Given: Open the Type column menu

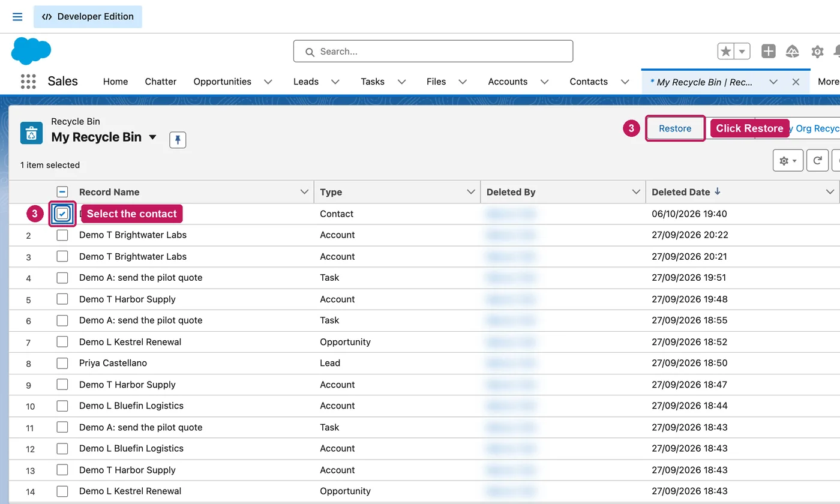Looking at the screenshot, I should click(470, 192).
